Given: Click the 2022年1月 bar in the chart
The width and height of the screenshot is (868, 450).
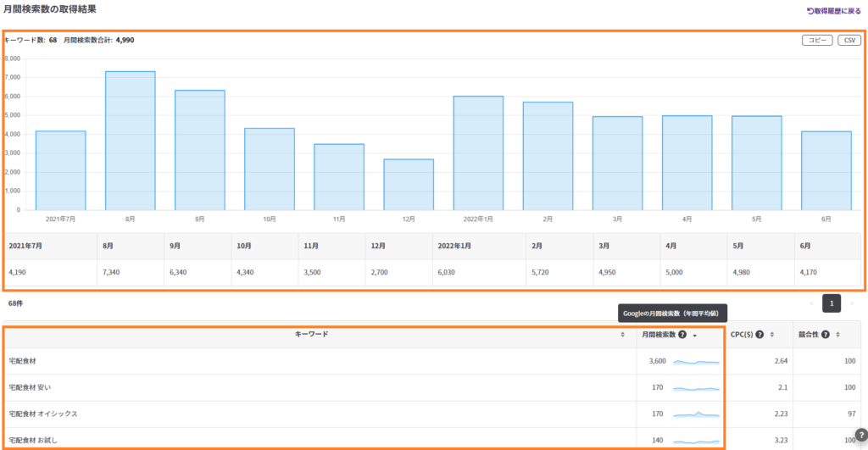Looking at the screenshot, I should [478, 153].
